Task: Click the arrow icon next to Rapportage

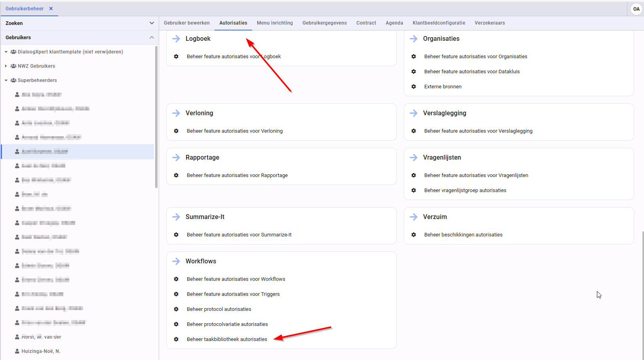Action: pos(176,157)
